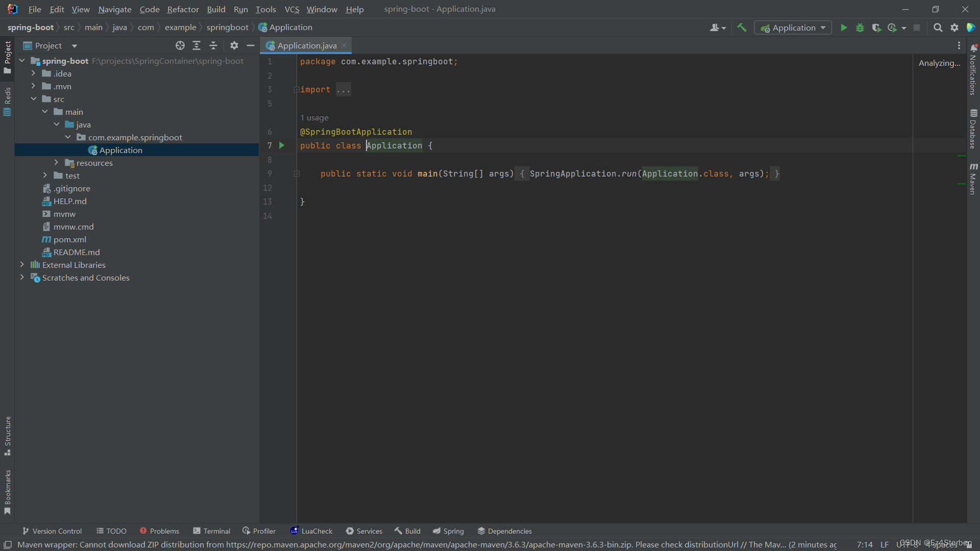Click the 7:14 cursor position indicator

(865, 545)
